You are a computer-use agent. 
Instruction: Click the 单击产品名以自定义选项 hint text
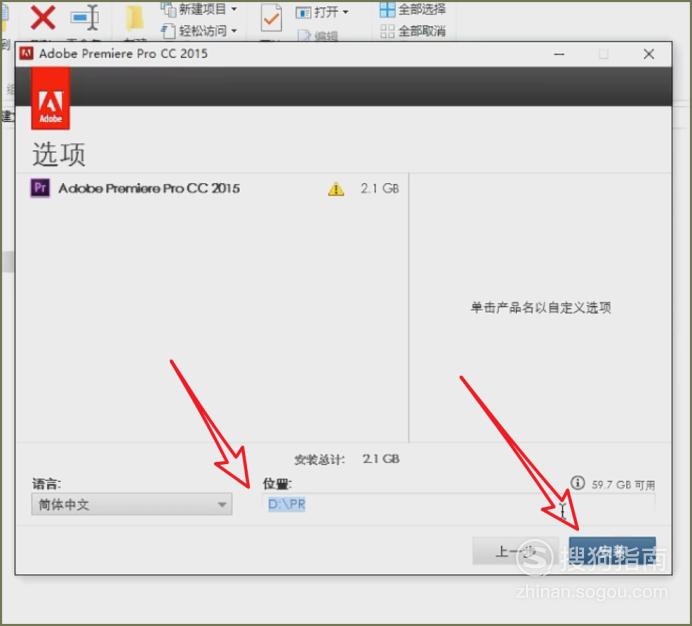(541, 307)
